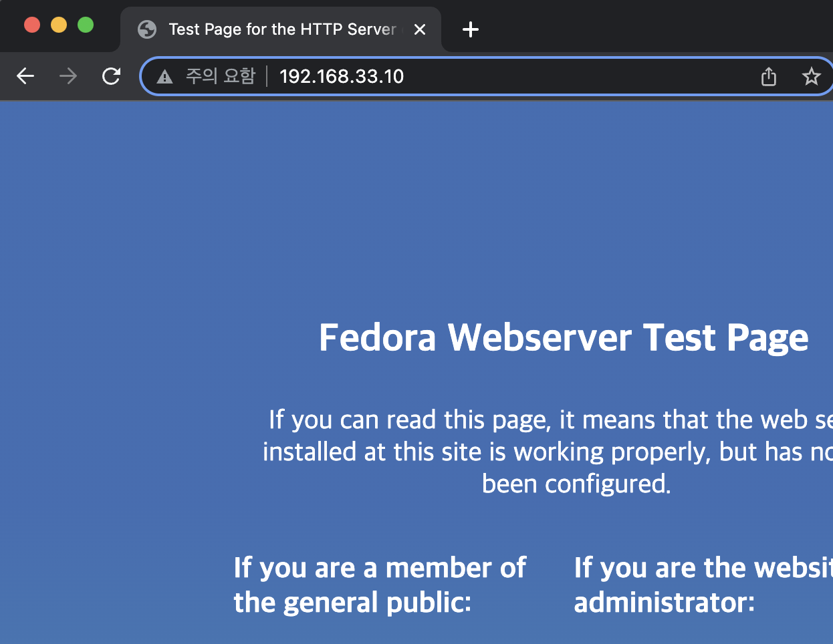Open the not-secure warning site info
This screenshot has height=644, width=833.
pyautogui.click(x=164, y=77)
